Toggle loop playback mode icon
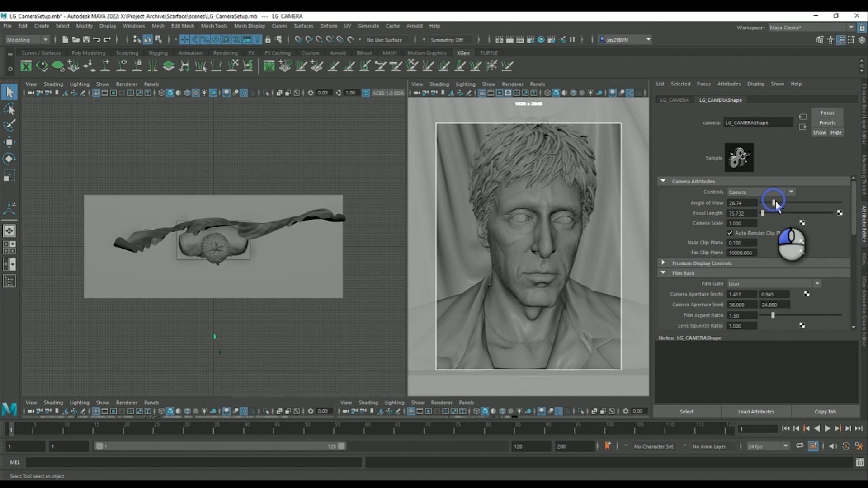The height and width of the screenshot is (488, 868). [x=800, y=446]
